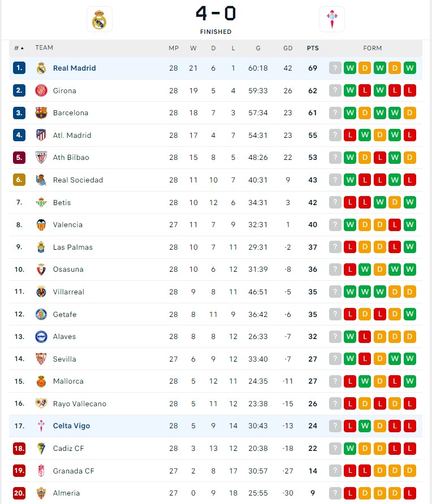Sort standings by GD column header
This screenshot has width=432, height=504.
(288, 48)
